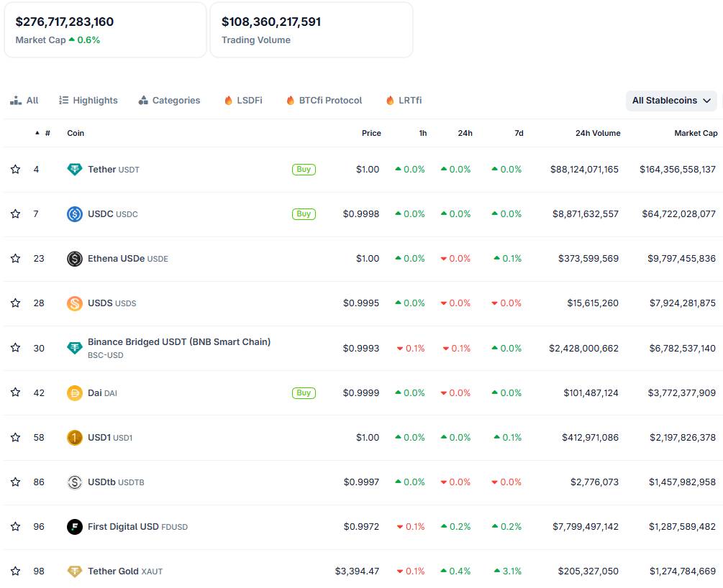
Task: Click the USDC coin logo
Action: click(x=75, y=213)
